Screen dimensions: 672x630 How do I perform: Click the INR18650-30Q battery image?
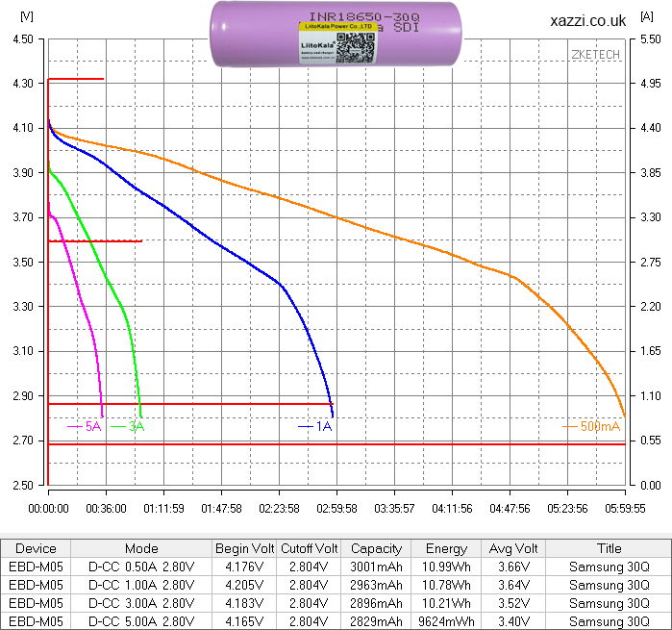[336, 34]
